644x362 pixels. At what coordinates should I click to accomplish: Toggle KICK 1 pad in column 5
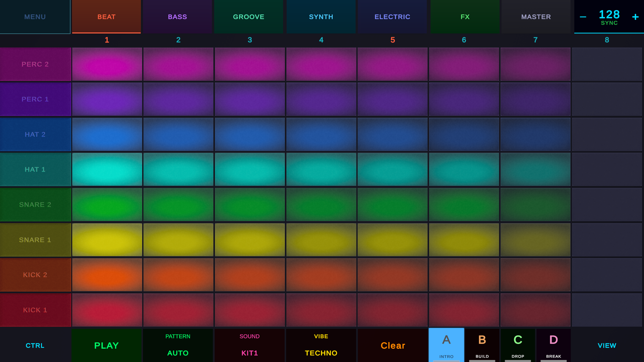click(393, 310)
